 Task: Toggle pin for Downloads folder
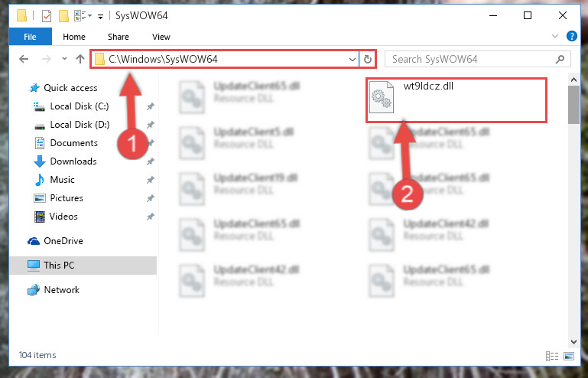151,161
